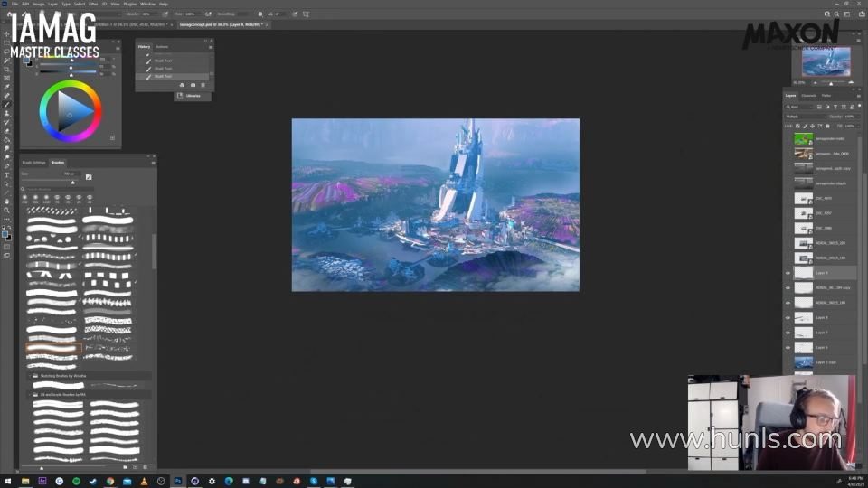868x488 pixels.
Task: Open the Image menu
Action: click(38, 4)
